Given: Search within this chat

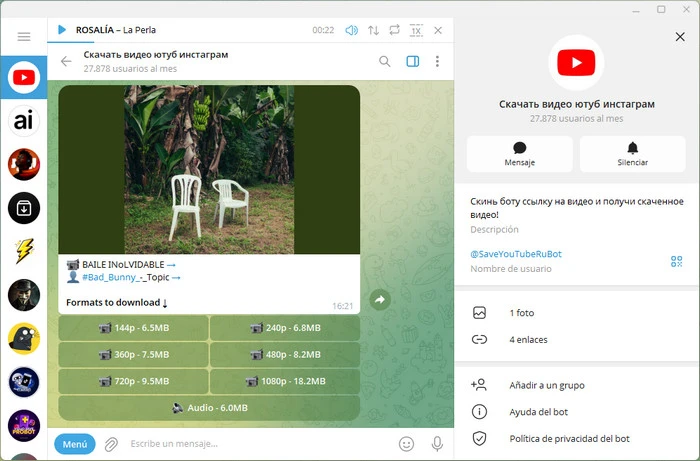Looking at the screenshot, I should pos(384,61).
